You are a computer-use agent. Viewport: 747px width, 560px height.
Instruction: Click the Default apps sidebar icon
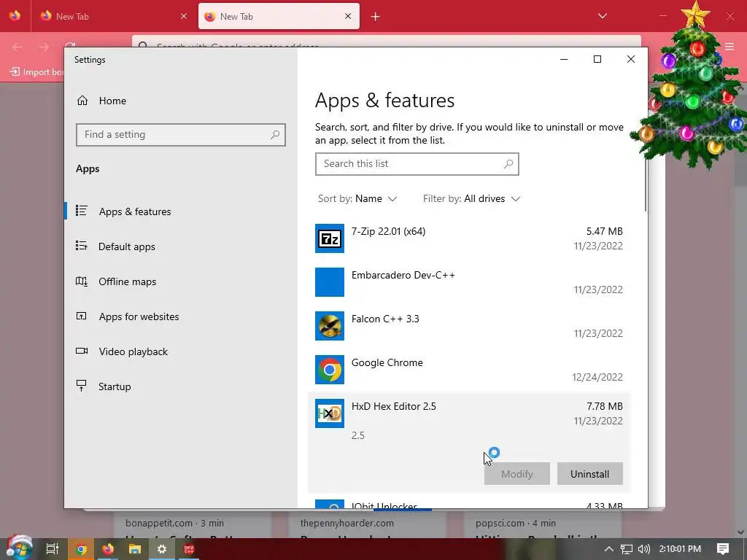[82, 246]
